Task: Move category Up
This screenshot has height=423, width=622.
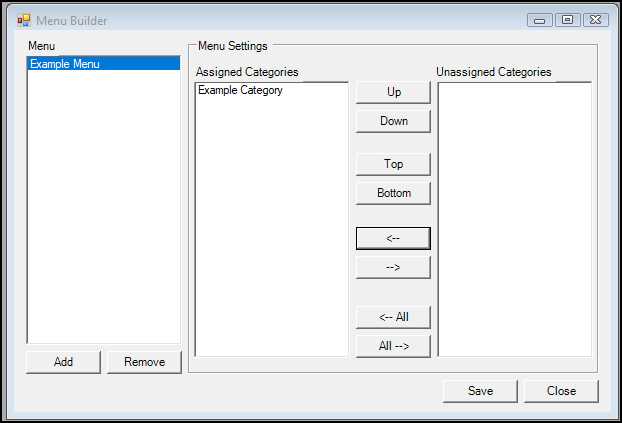Action: point(393,92)
